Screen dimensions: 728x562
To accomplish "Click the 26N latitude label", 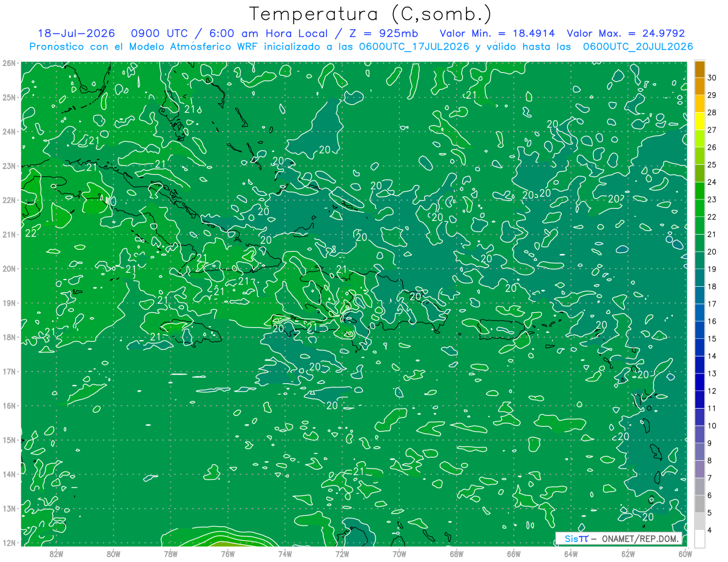I will click(x=8, y=63).
